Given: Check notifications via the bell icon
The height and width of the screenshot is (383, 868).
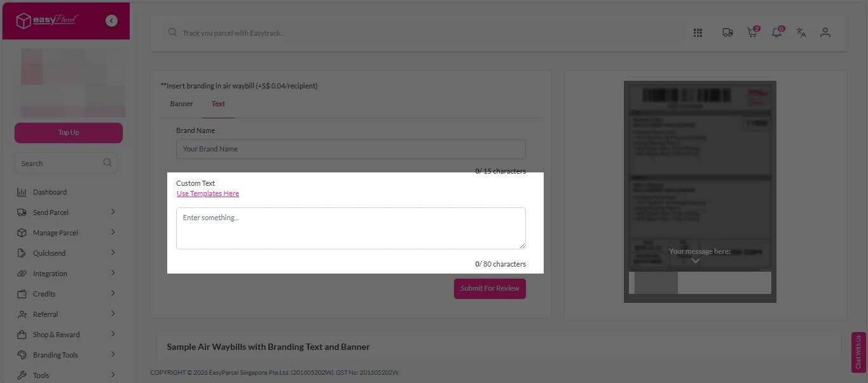Looking at the screenshot, I should point(776,32).
